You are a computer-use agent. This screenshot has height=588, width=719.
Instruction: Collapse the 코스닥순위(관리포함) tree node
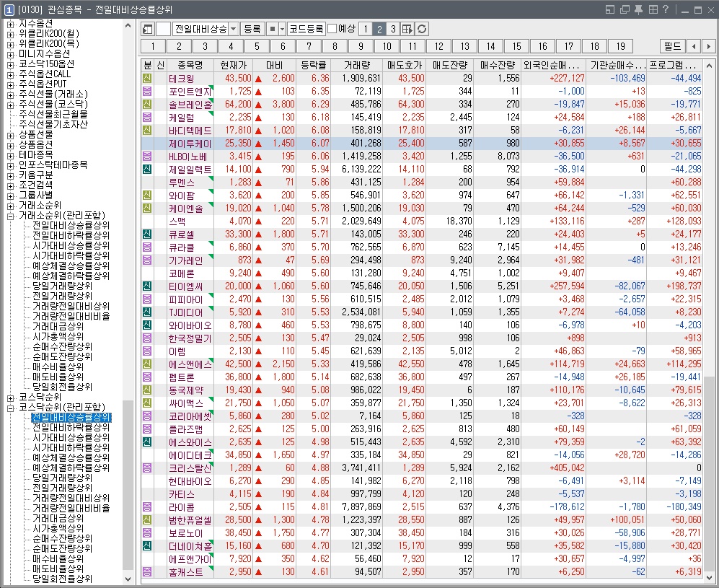[x=10, y=408]
